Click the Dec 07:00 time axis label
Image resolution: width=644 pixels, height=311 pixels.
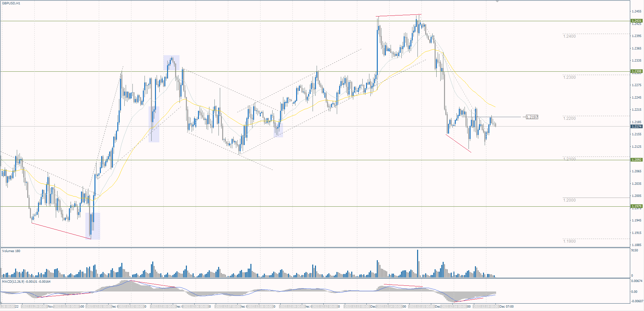(507, 307)
